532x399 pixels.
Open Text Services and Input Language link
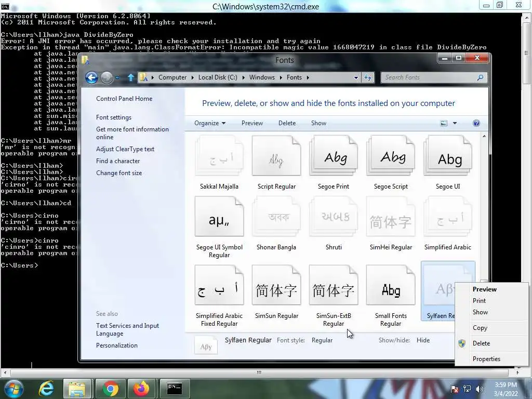128,329
